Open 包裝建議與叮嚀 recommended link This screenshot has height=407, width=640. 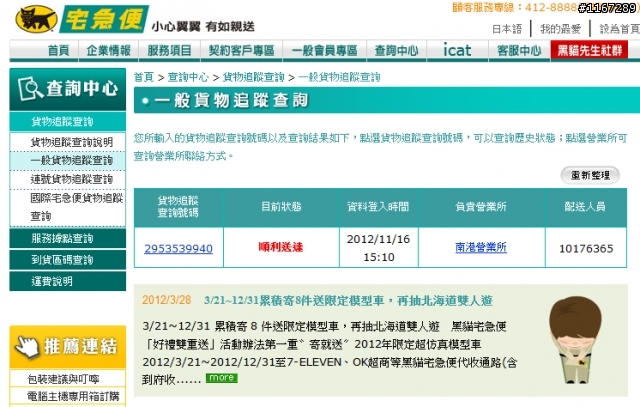63,379
